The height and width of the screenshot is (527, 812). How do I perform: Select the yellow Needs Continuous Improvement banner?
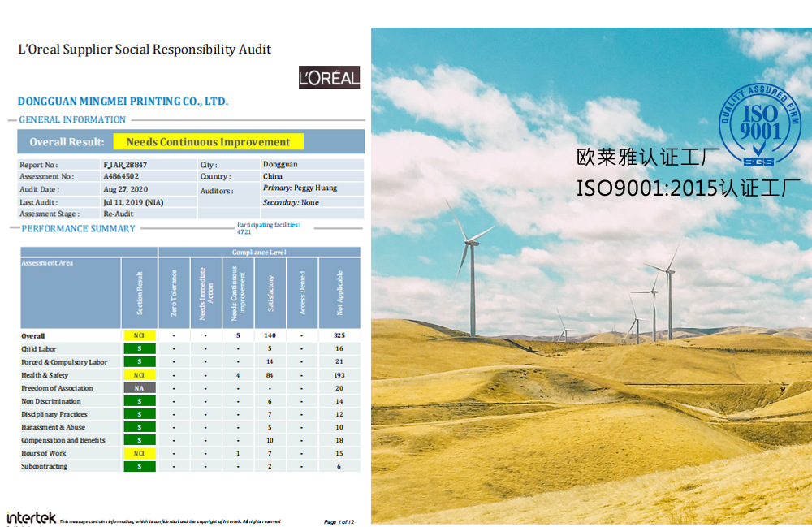[x=208, y=142]
